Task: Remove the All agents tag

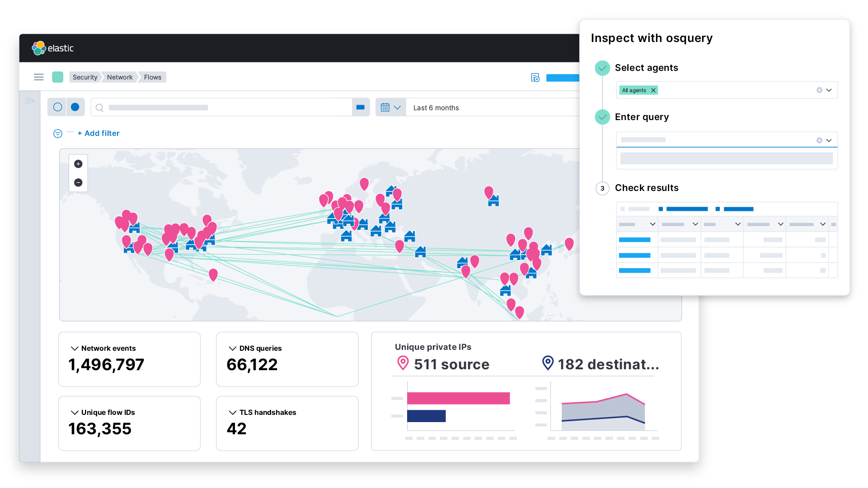Action: 653,90
